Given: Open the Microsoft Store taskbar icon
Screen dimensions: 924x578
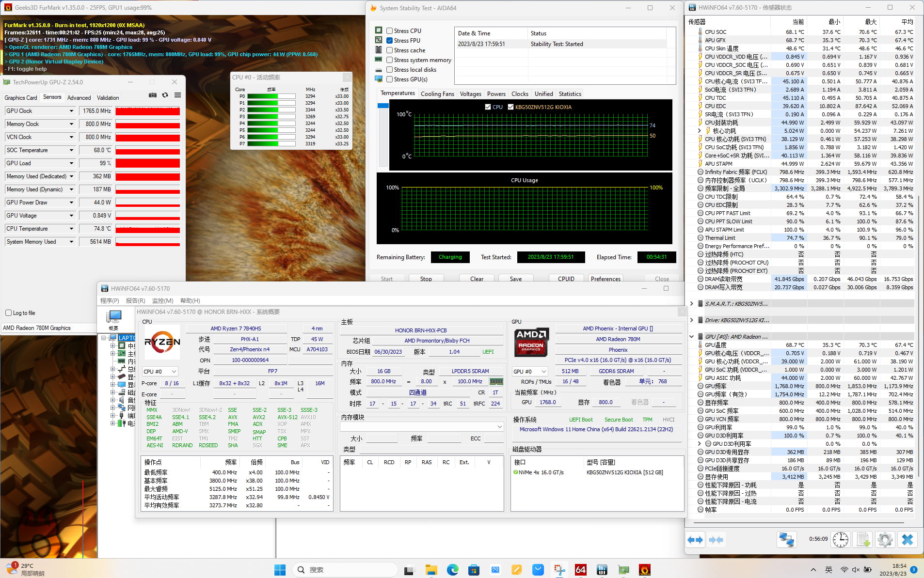Looking at the screenshot, I should (x=474, y=570).
